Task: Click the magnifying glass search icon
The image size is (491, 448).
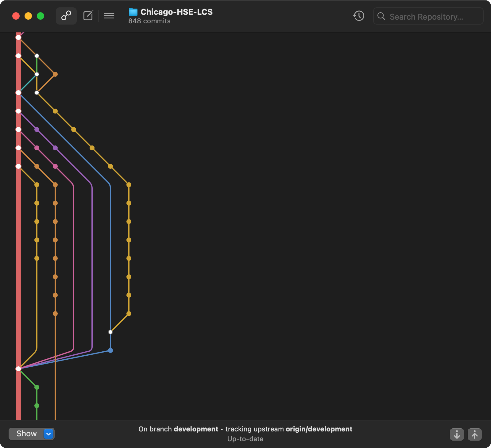Action: 381,16
